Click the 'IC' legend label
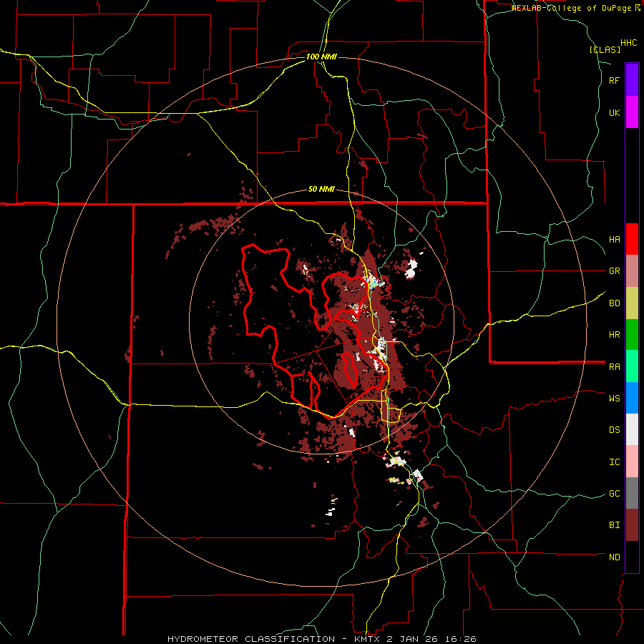The width and height of the screenshot is (644, 644). click(x=614, y=462)
